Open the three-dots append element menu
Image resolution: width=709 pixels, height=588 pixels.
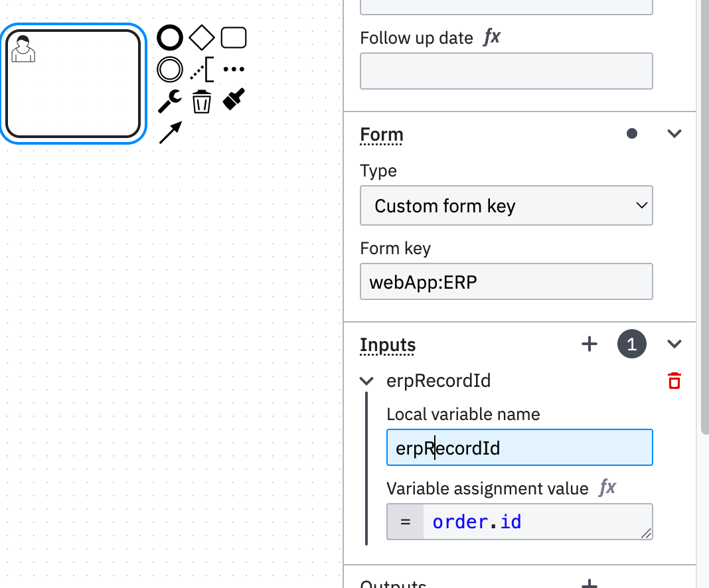233,69
